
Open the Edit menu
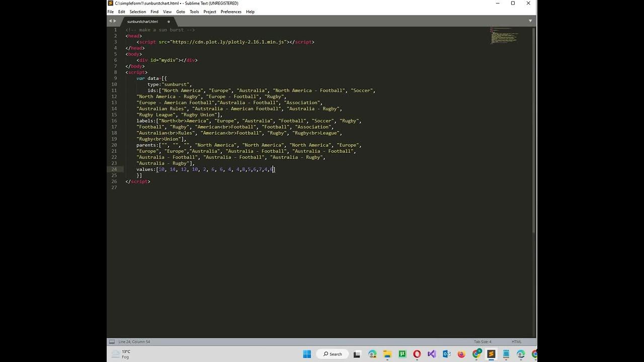point(122,12)
